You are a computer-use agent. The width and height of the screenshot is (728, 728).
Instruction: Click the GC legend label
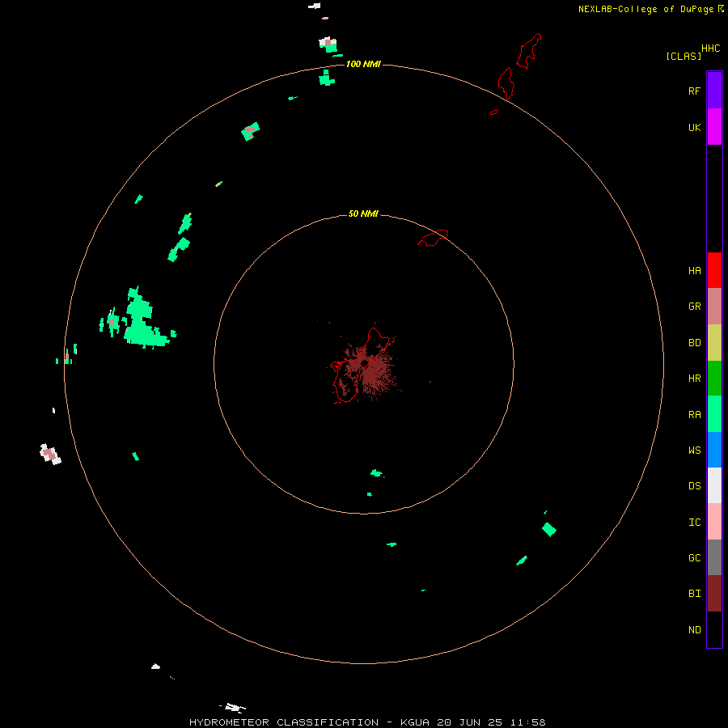click(x=694, y=557)
